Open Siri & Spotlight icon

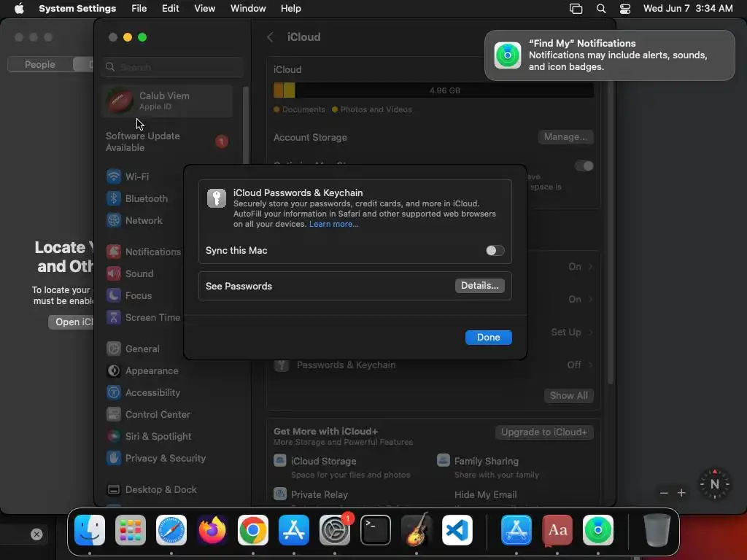[113, 436]
